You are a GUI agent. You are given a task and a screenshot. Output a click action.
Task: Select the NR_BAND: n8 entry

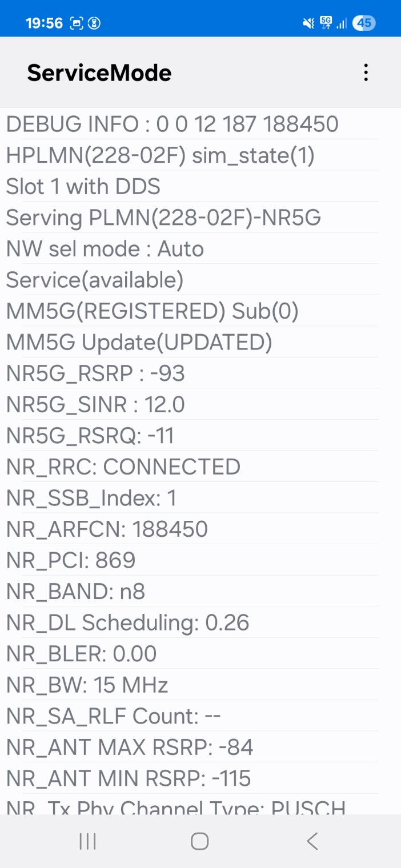[75, 592]
